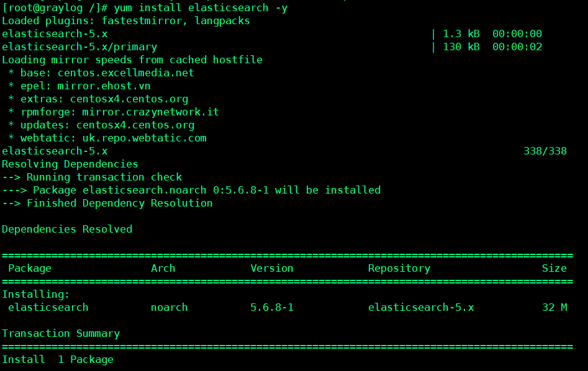Click the 'extras: centosx4.centos.org' line

coord(104,99)
